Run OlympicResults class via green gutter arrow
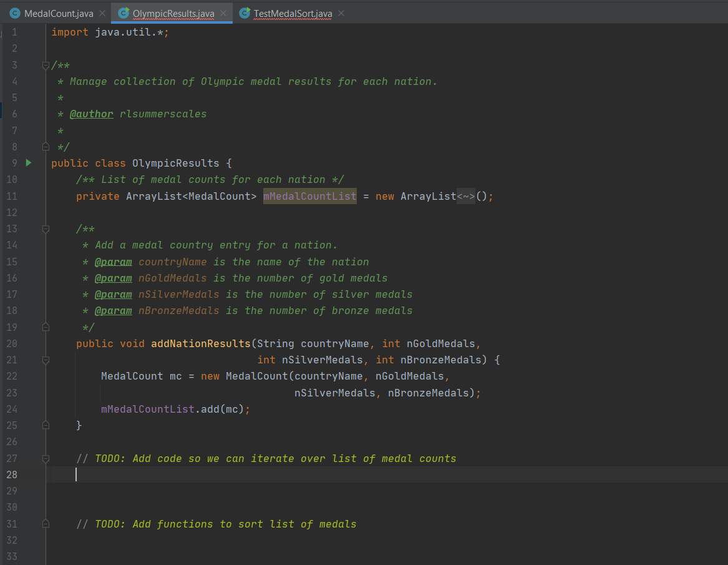The height and width of the screenshot is (565, 728). coord(29,162)
